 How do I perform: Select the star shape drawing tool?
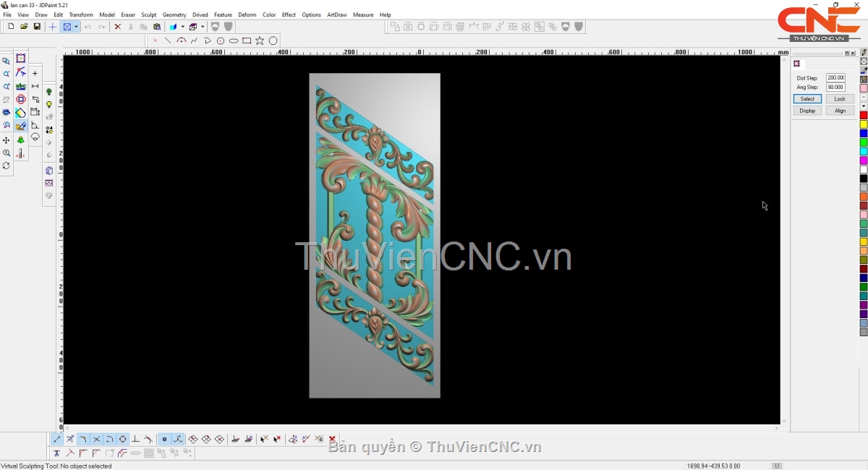click(260, 40)
